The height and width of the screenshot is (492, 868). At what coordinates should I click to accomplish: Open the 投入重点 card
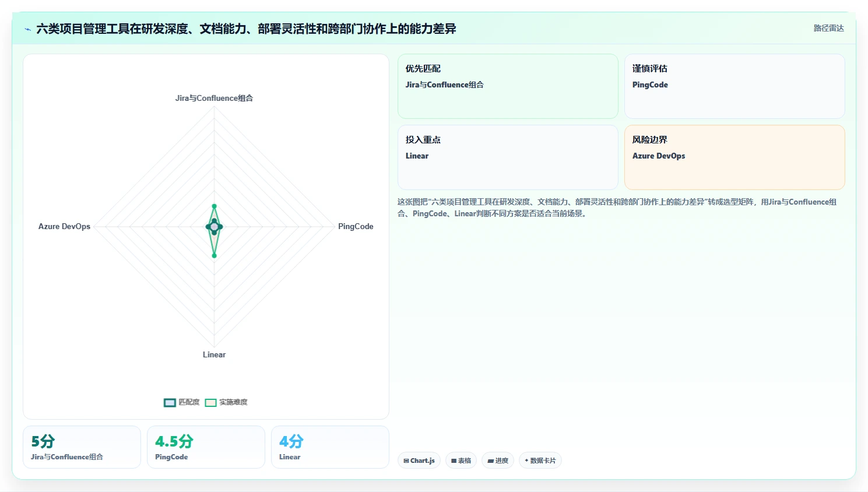pos(508,157)
